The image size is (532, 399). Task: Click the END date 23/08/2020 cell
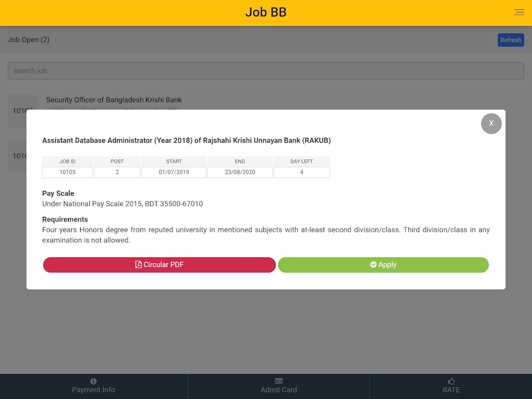click(x=240, y=172)
